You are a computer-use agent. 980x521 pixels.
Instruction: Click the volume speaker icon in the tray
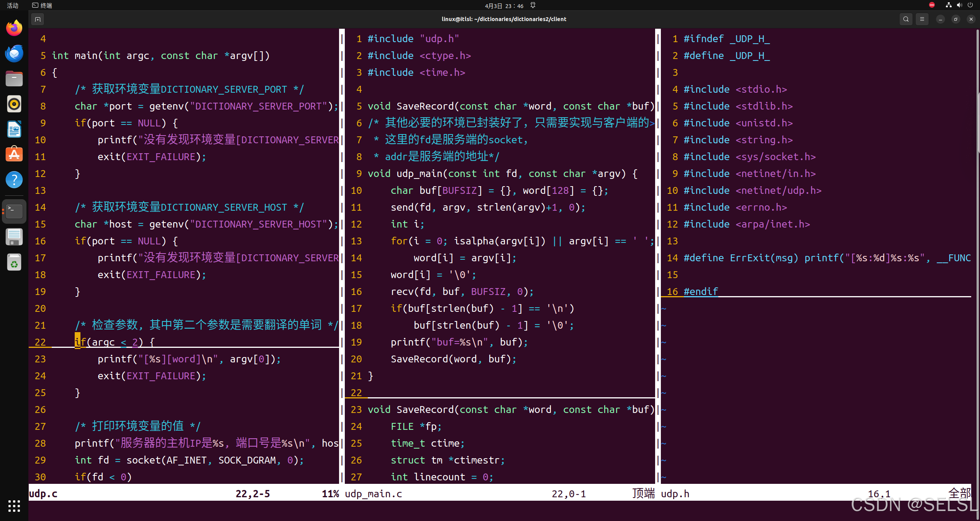tap(959, 5)
